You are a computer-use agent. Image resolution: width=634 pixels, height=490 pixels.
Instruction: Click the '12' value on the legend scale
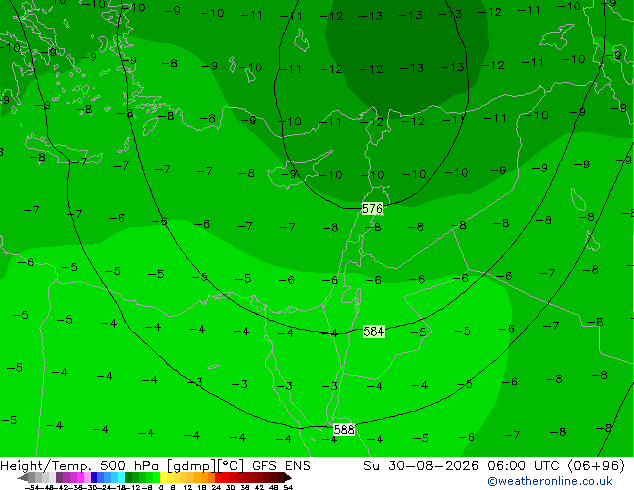tap(188, 488)
